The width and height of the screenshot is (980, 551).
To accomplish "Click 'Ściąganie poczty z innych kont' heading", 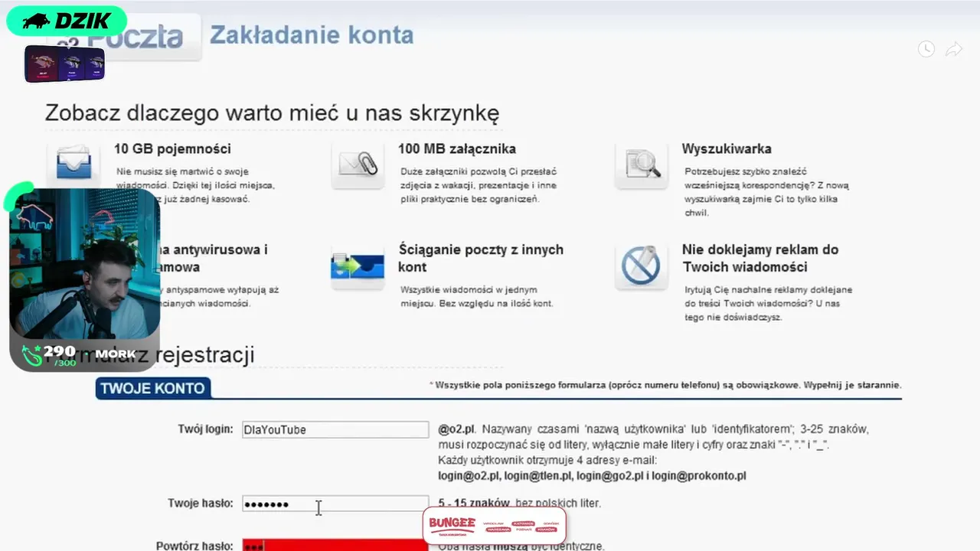I will coord(481,258).
